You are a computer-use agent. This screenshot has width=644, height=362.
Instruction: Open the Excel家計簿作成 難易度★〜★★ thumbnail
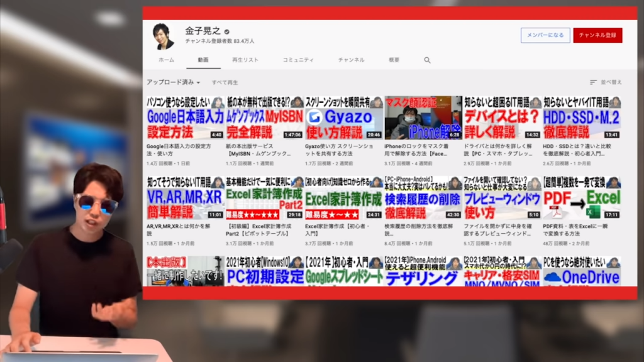pos(344,198)
